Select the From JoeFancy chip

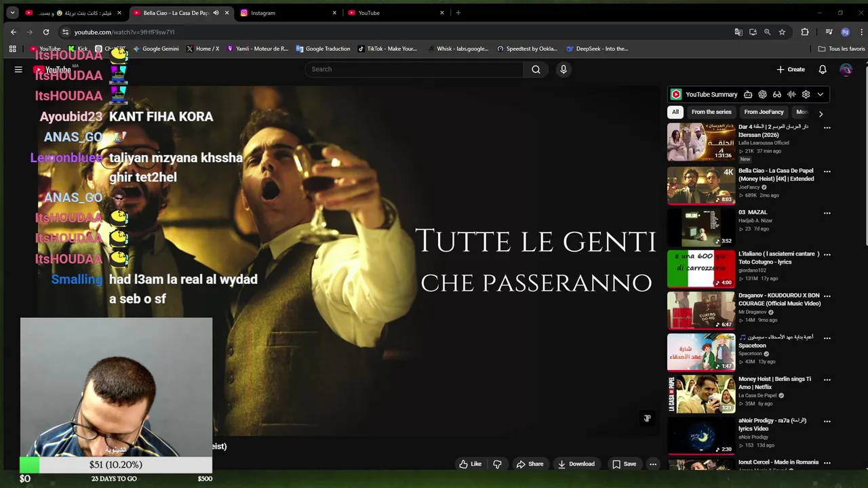click(764, 112)
